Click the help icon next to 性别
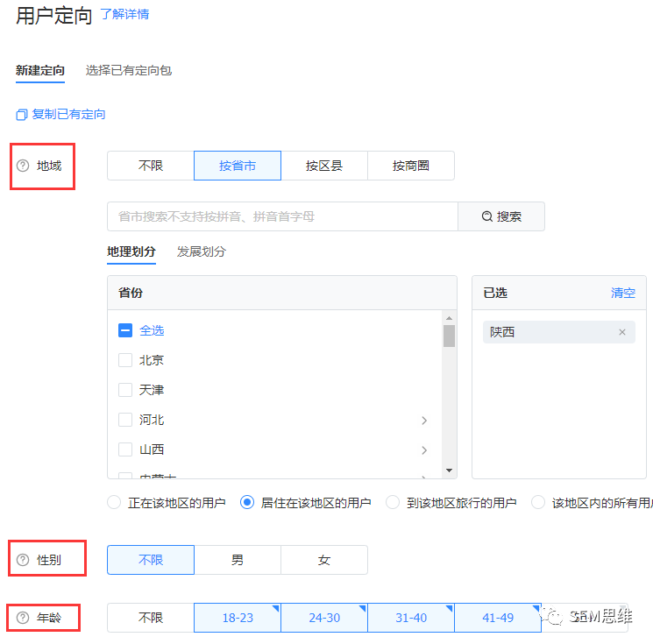The width and height of the screenshot is (653, 644). tap(23, 560)
